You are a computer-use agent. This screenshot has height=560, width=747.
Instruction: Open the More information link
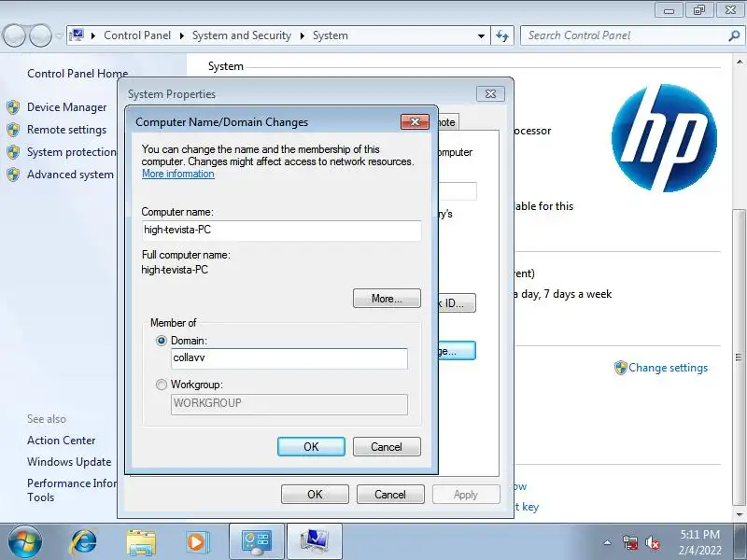coord(178,174)
